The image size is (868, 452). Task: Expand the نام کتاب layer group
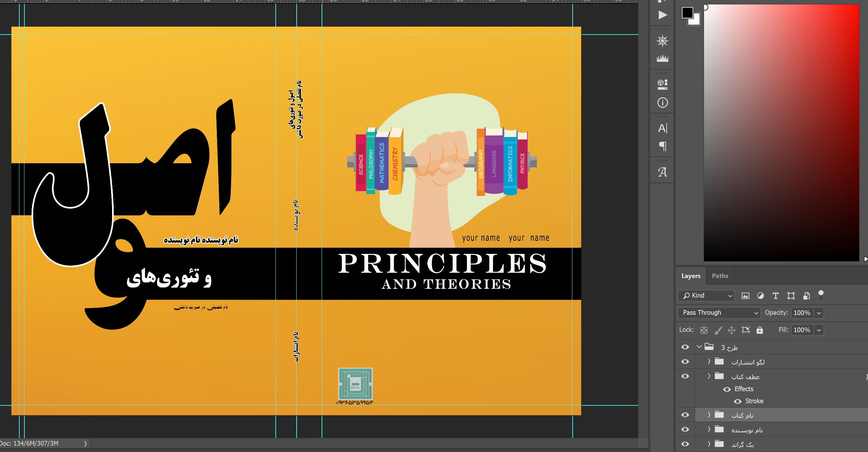click(709, 415)
